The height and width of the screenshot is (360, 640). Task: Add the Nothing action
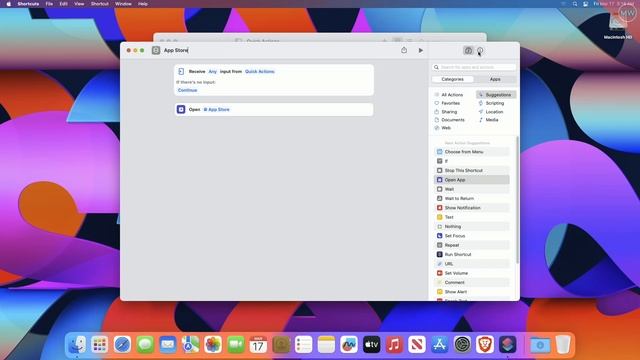(471, 227)
